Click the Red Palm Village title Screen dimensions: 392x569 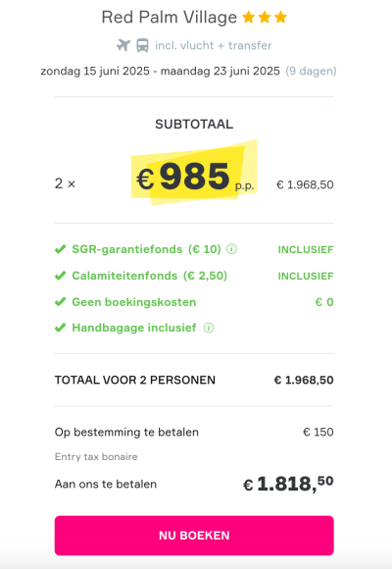click(169, 18)
